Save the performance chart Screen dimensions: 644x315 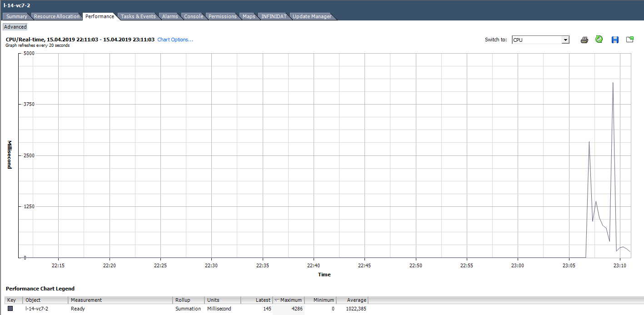pos(614,40)
